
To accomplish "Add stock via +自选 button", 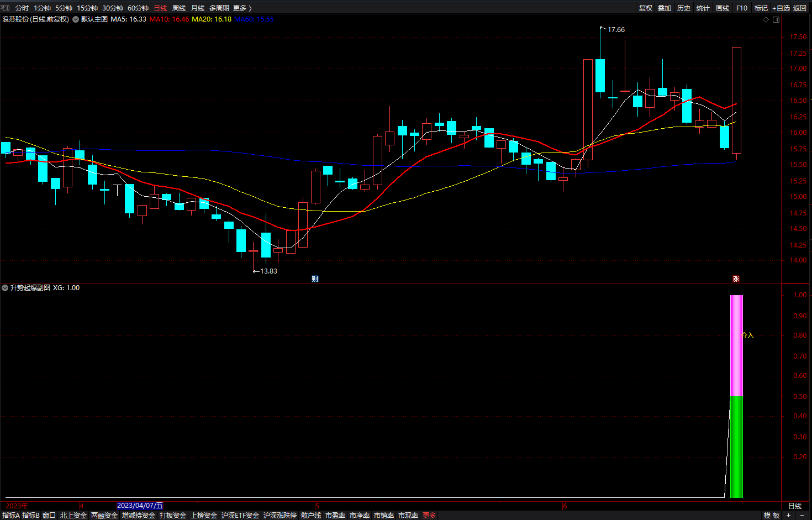I will click(781, 8).
